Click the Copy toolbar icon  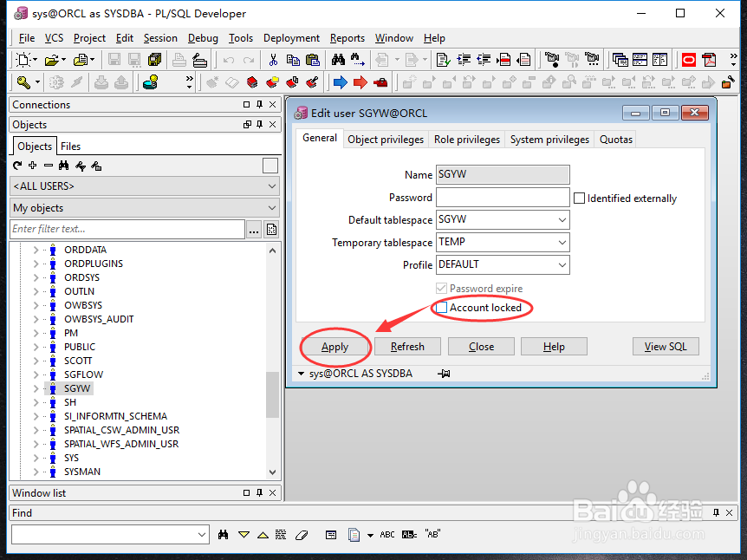click(293, 60)
